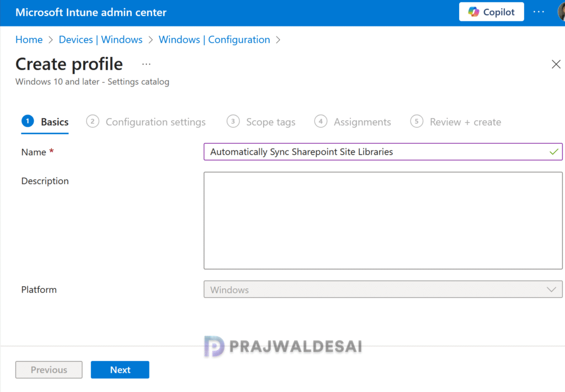Viewport: 565px width, 392px height.
Task: Click the Platform dropdown chevron arrow
Action: click(551, 290)
